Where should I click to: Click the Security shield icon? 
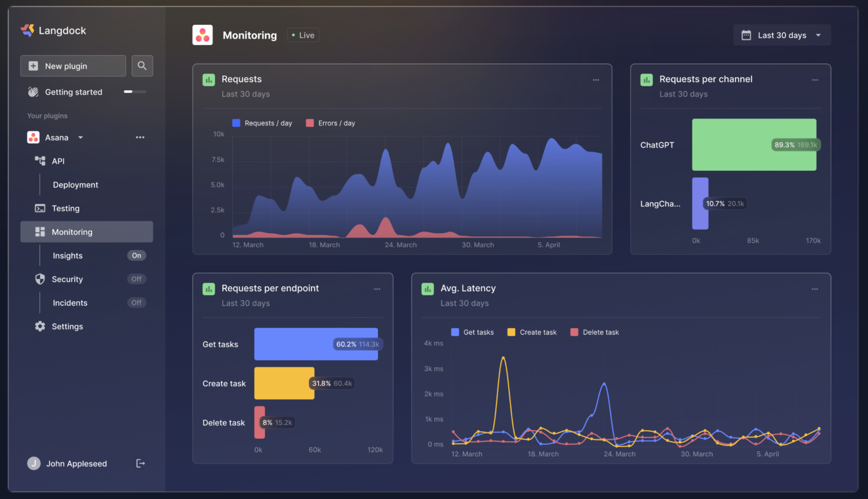[x=40, y=279]
